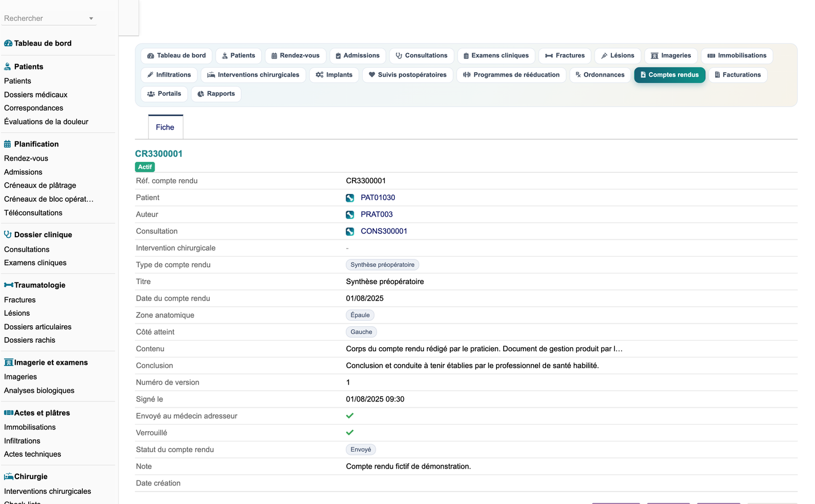Screen dimensions: 815x504
Task: Switch to the Portails tab
Action: (x=164, y=94)
